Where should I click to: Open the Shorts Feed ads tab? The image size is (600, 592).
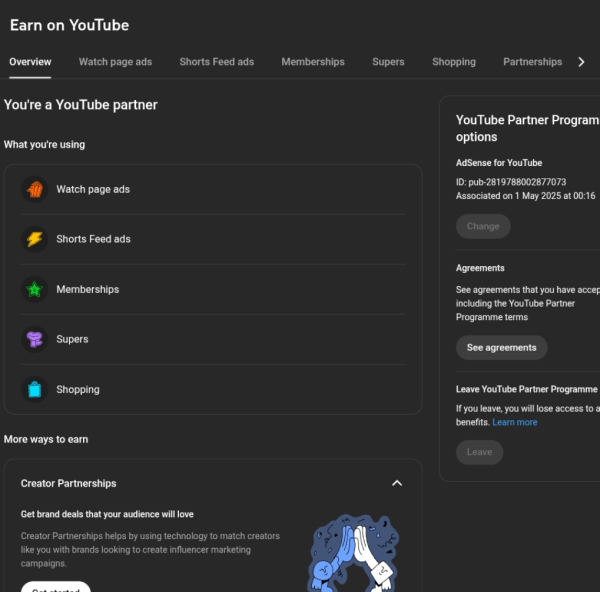pos(217,62)
